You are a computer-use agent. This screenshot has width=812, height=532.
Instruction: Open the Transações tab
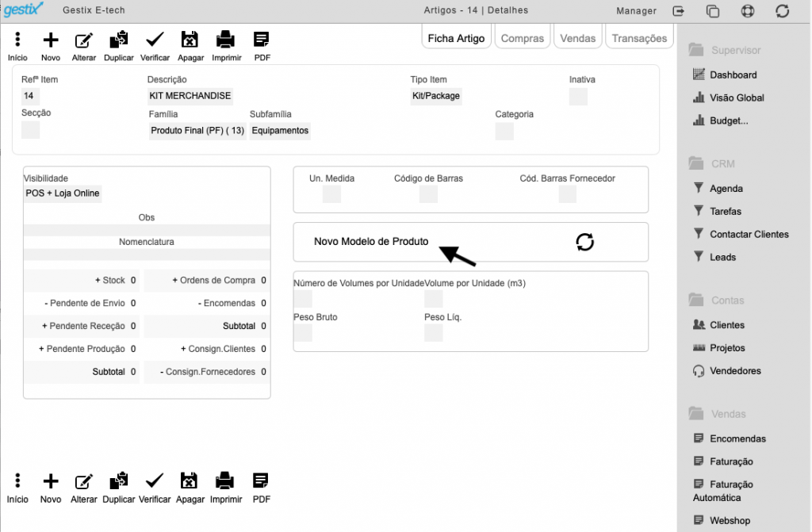coord(640,38)
